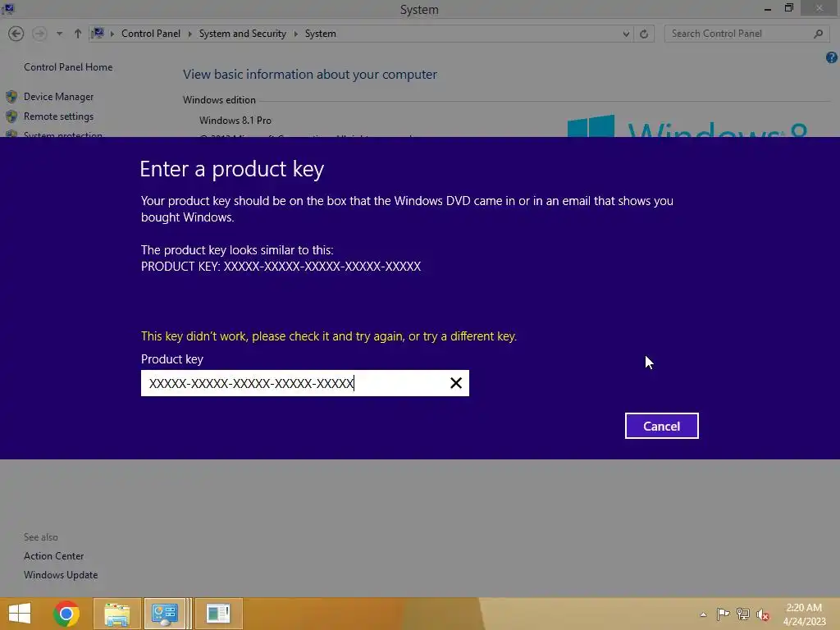
Task: Restore down the System window
Action: (x=788, y=8)
